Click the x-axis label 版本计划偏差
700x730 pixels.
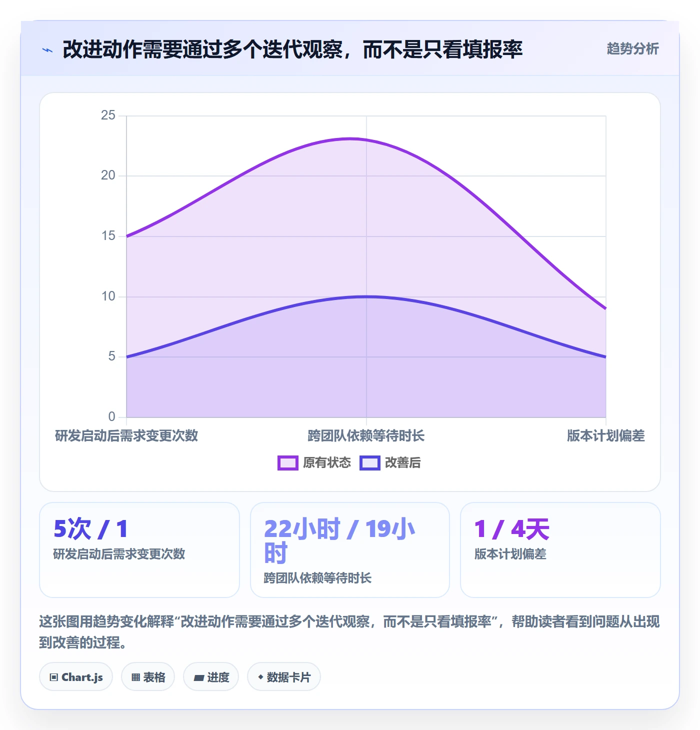pos(606,435)
